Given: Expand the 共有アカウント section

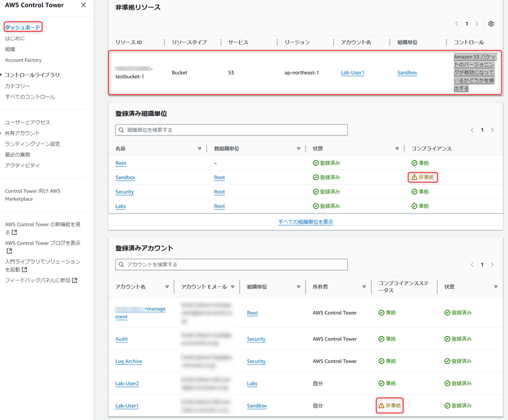Looking at the screenshot, I should click(1, 133).
